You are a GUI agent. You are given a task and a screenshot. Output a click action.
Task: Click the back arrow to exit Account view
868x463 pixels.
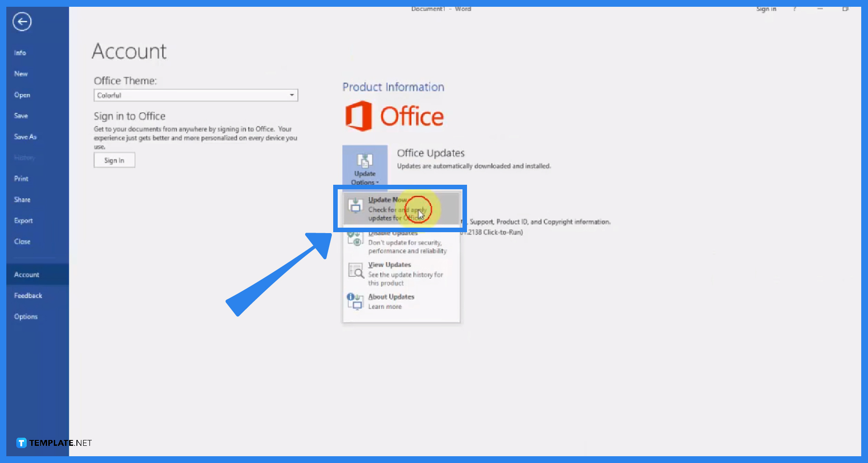tap(22, 21)
